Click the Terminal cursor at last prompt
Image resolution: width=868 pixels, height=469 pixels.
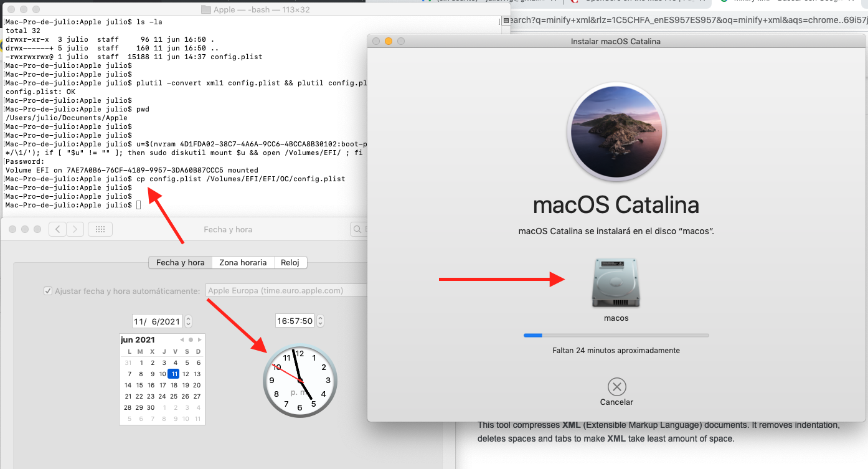click(x=138, y=205)
